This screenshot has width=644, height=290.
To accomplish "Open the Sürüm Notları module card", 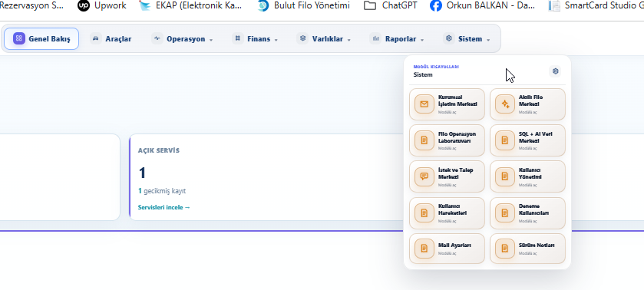I will pos(527,249).
